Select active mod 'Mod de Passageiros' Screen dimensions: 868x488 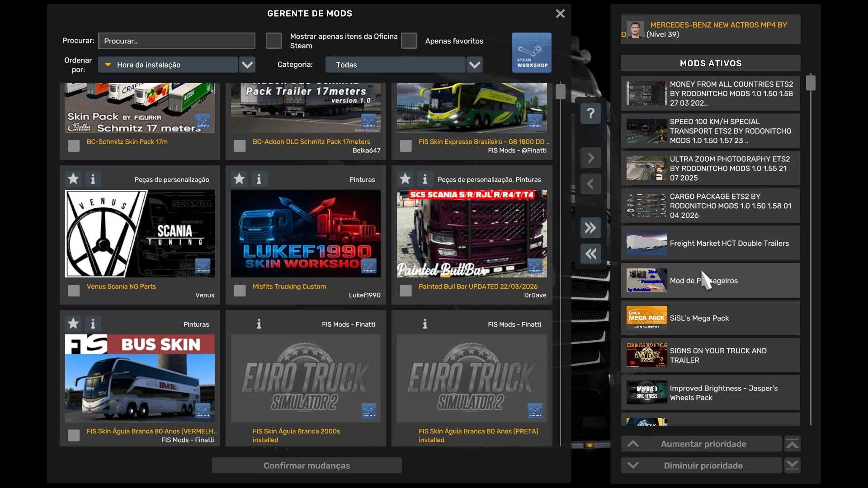(x=711, y=281)
